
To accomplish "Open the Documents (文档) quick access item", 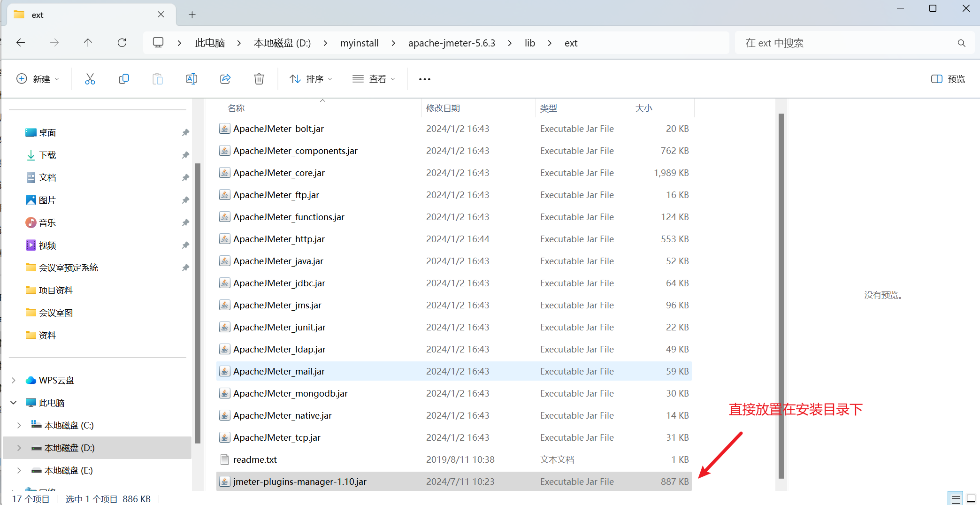I will point(47,178).
